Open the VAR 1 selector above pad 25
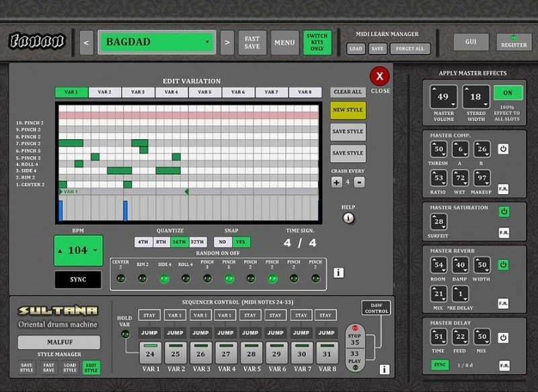The width and height of the screenshot is (538, 392). click(175, 315)
